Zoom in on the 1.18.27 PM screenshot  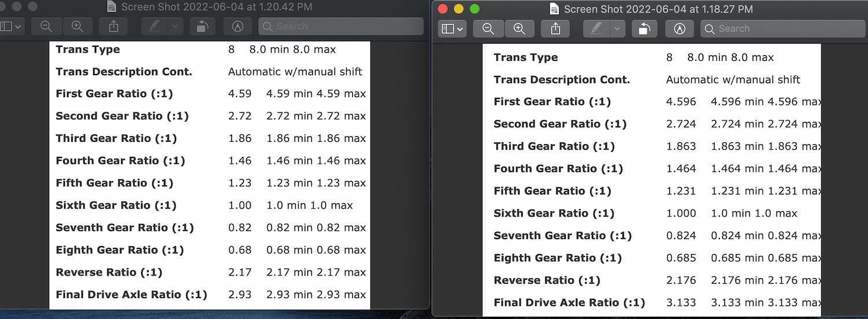coord(519,28)
